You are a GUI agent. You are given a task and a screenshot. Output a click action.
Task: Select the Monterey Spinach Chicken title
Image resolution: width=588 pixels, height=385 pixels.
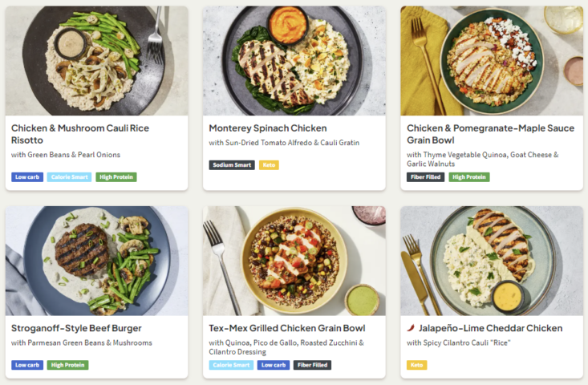[267, 128]
